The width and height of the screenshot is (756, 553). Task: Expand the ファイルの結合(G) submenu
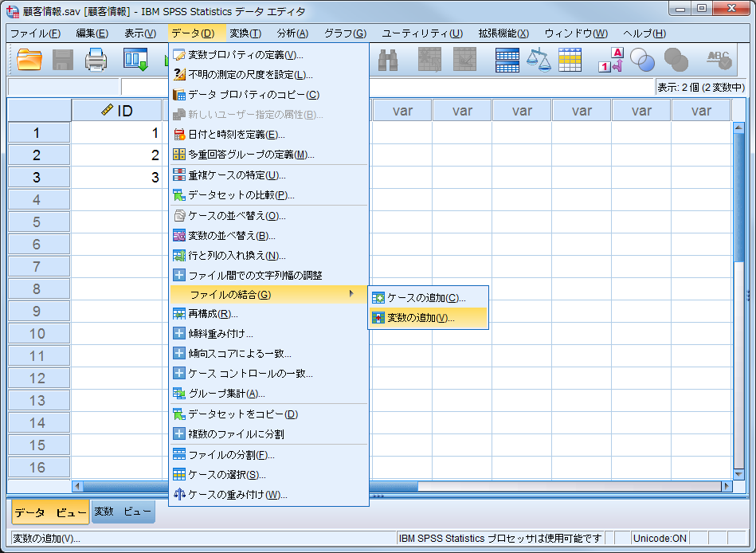[x=268, y=295]
